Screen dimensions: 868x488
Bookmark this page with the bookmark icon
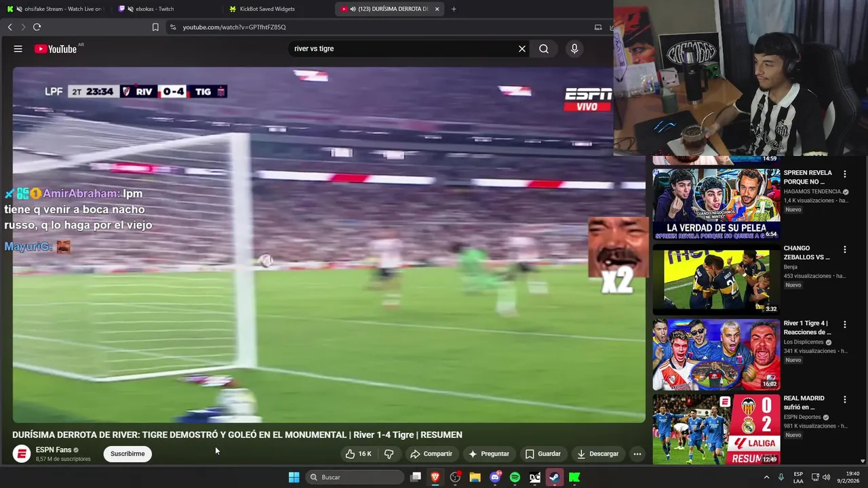point(155,27)
